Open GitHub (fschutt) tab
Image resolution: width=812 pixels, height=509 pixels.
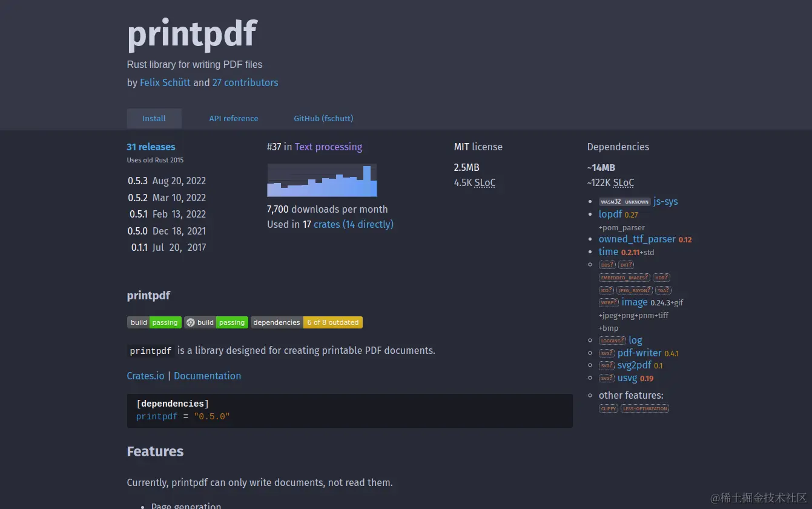(323, 118)
